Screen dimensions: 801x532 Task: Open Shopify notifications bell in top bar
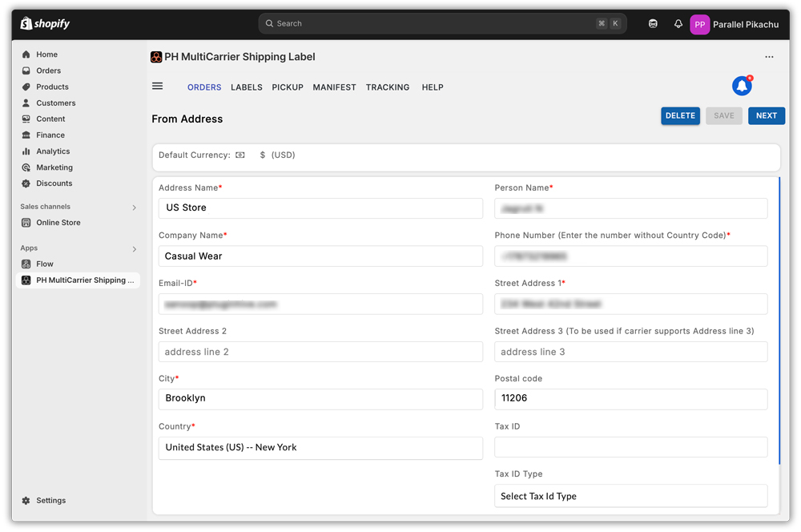[x=678, y=23]
